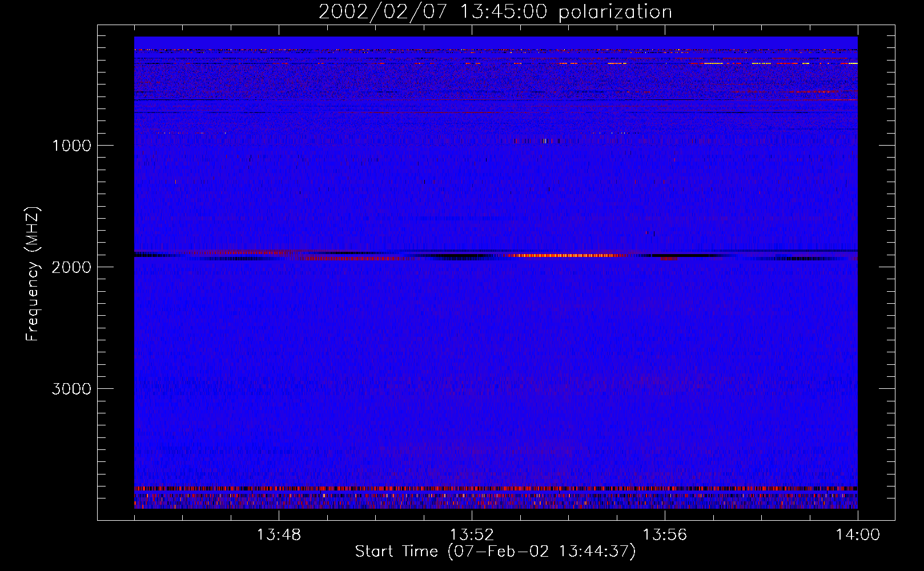Click the red noisy band at the spectrogram bottom

[496, 489]
